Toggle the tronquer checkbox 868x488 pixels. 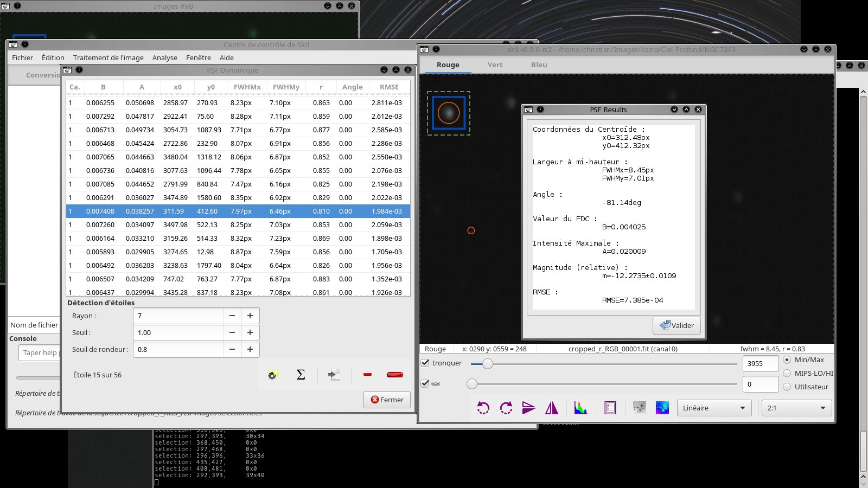[425, 363]
